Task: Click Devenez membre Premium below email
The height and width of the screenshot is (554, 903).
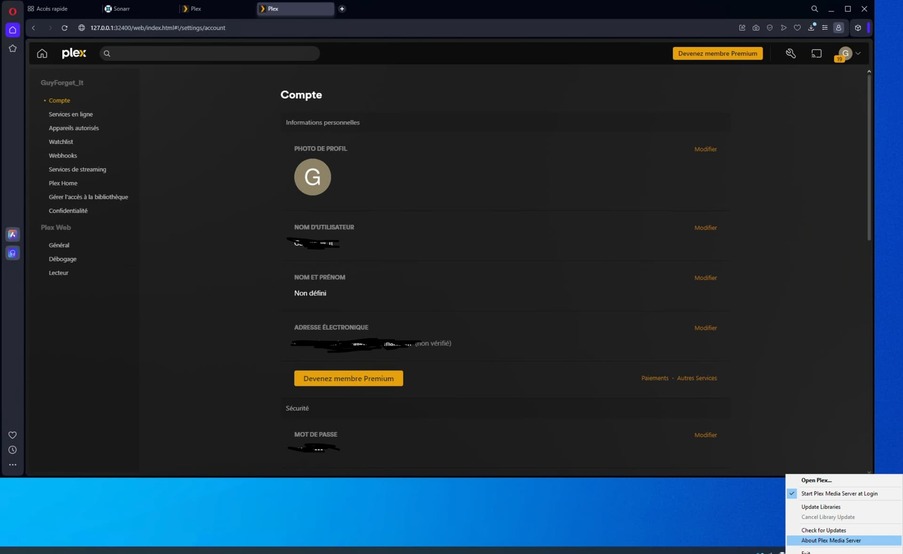Action: pyautogui.click(x=348, y=378)
